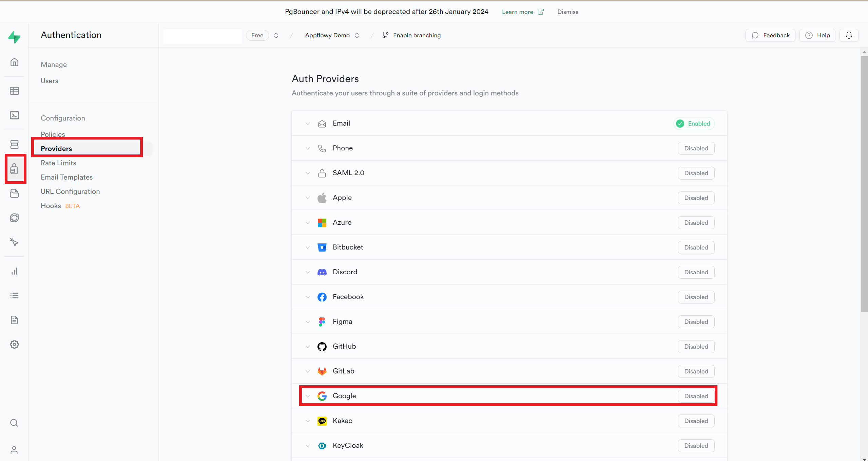
Task: Open the Logs list icon
Action: coord(14,296)
